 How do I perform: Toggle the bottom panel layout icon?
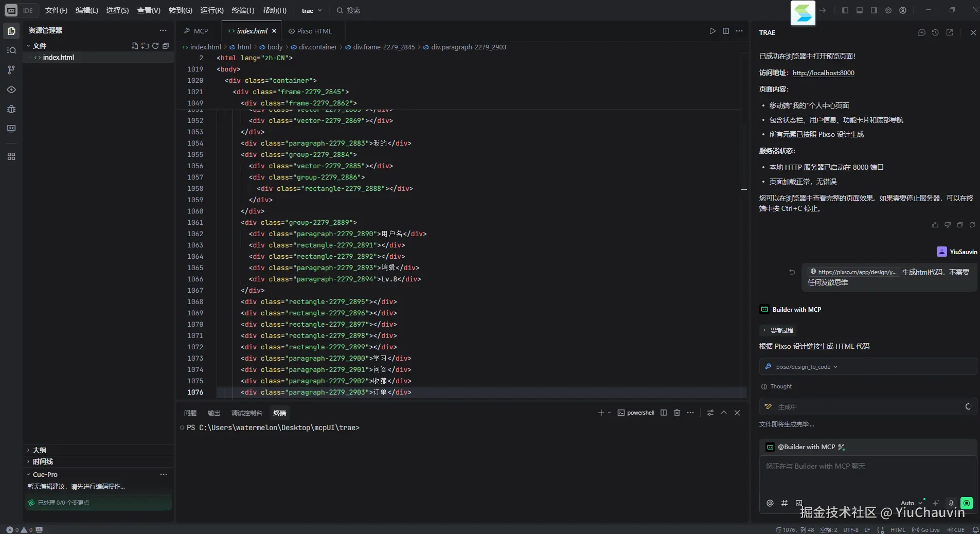(860, 10)
